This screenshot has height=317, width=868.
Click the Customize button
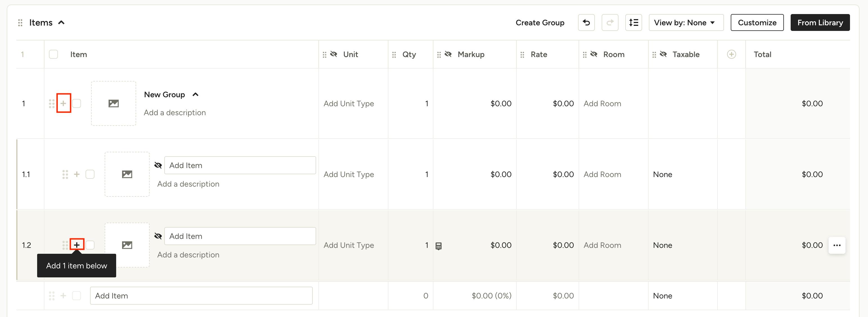757,22
